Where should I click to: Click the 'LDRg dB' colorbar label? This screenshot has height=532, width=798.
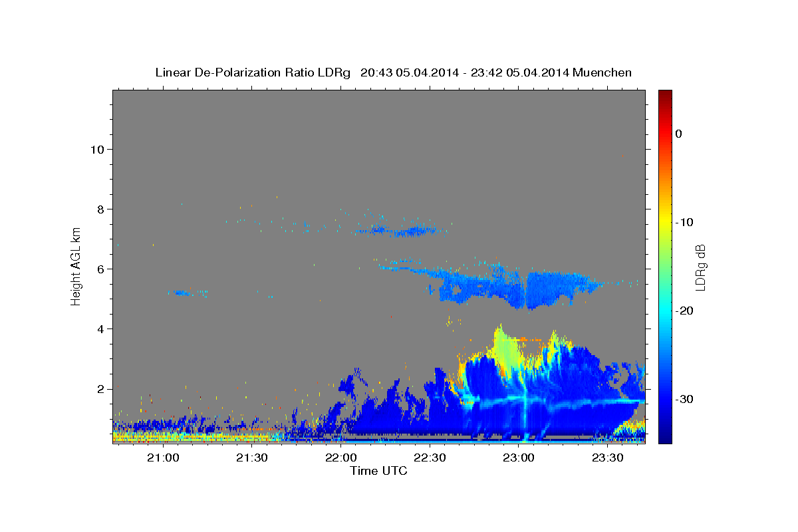tap(700, 267)
